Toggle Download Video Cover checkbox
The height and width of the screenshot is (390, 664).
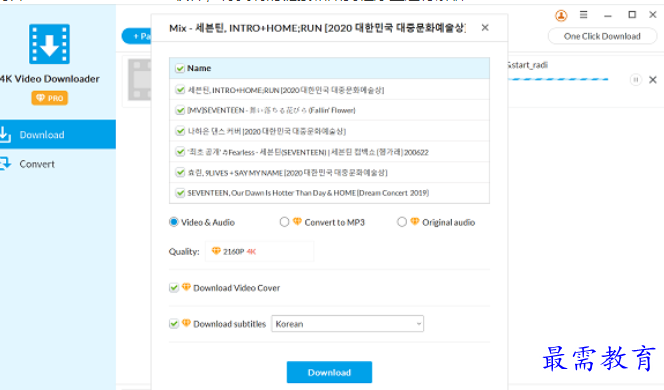coord(174,288)
